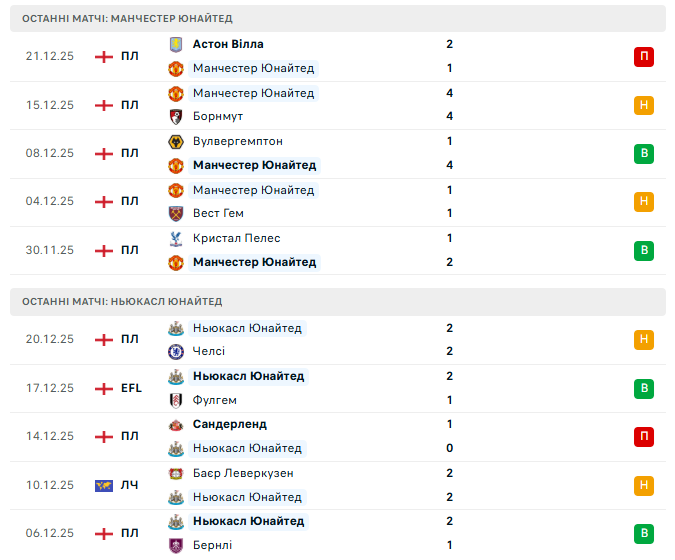
Task: Click the orange draw badge for Bournemouth match
Action: click(x=643, y=105)
